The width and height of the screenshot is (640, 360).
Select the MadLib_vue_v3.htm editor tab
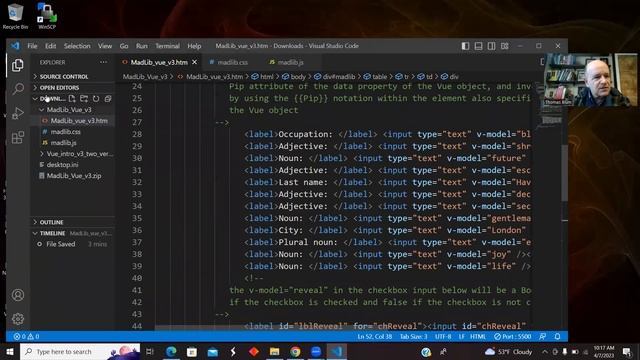pyautogui.click(x=159, y=62)
